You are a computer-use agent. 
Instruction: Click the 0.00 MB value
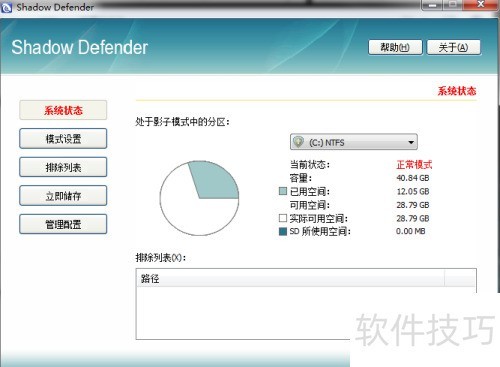(x=411, y=231)
